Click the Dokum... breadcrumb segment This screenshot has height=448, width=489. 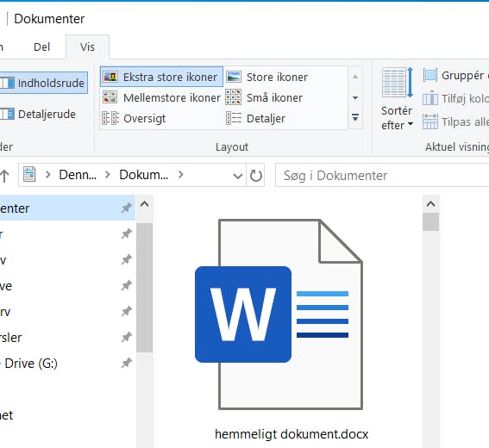coord(143,175)
